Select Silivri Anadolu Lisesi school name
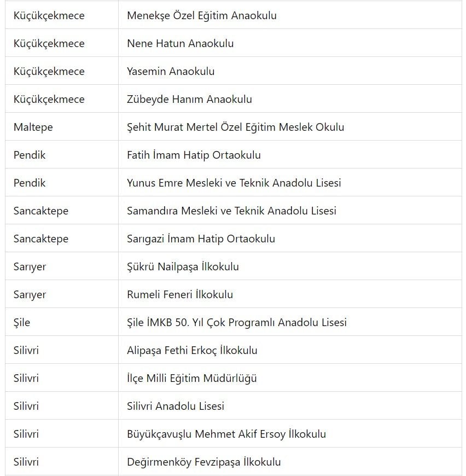The width and height of the screenshot is (466, 476). 176,407
